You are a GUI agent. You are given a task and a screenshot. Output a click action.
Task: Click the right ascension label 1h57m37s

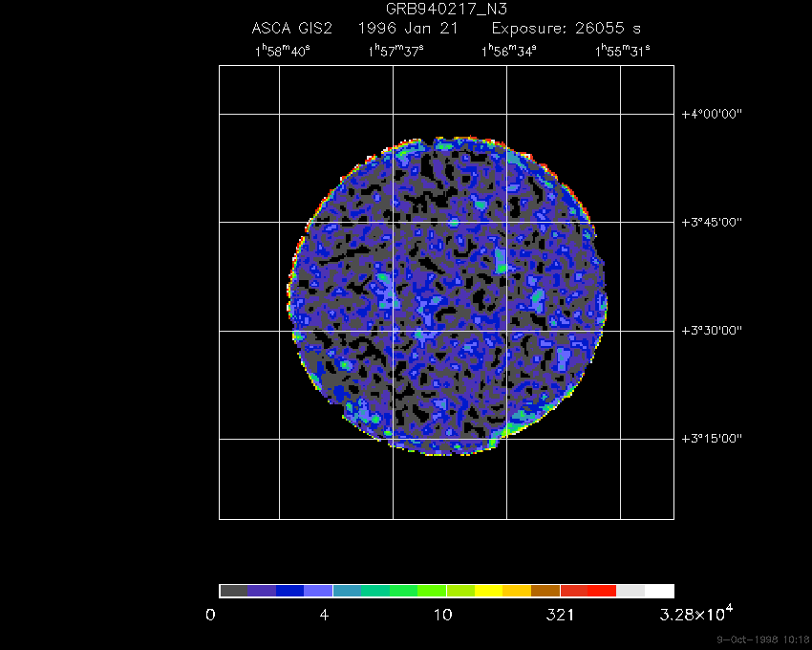pos(396,51)
